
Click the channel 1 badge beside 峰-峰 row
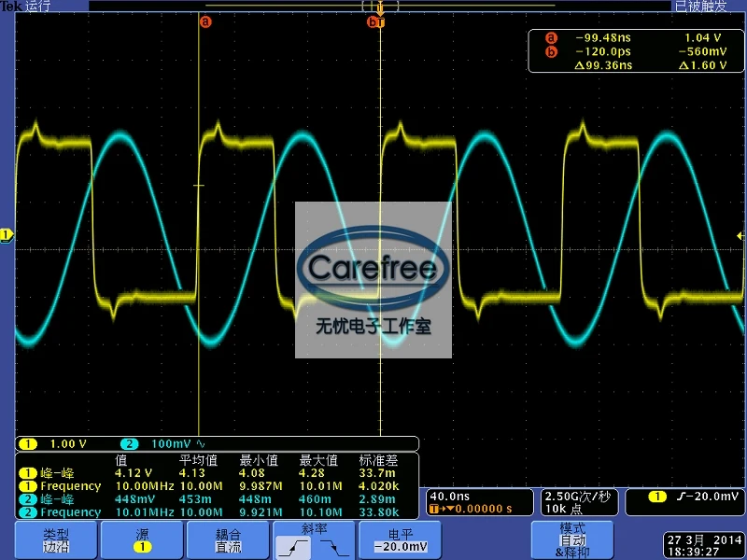click(x=28, y=473)
